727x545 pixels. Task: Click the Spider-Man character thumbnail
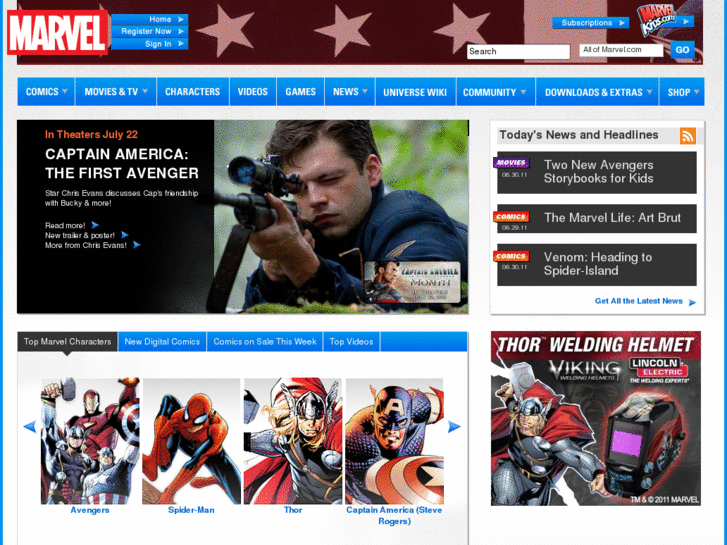pyautogui.click(x=191, y=441)
